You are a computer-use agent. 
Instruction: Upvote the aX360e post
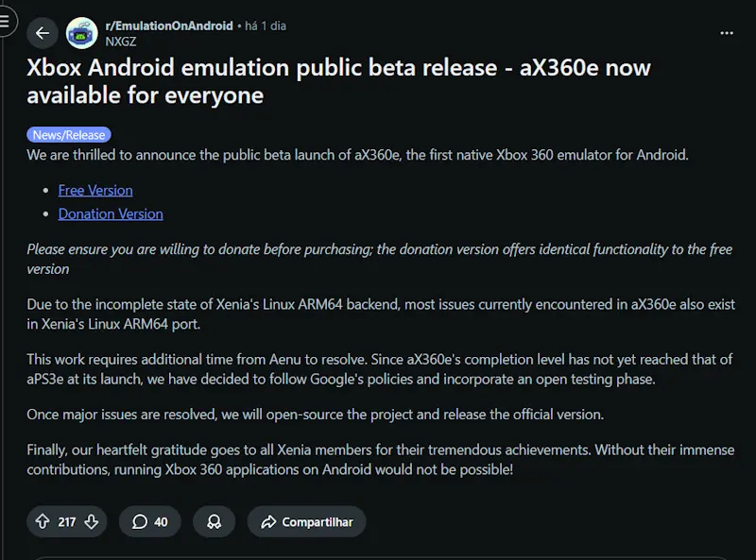click(43, 521)
